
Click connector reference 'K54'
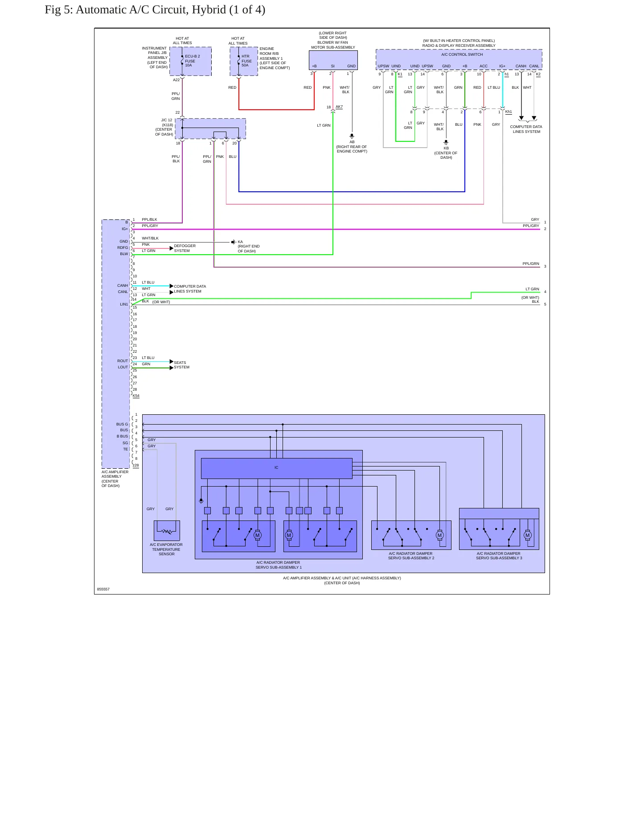[x=136, y=396]
